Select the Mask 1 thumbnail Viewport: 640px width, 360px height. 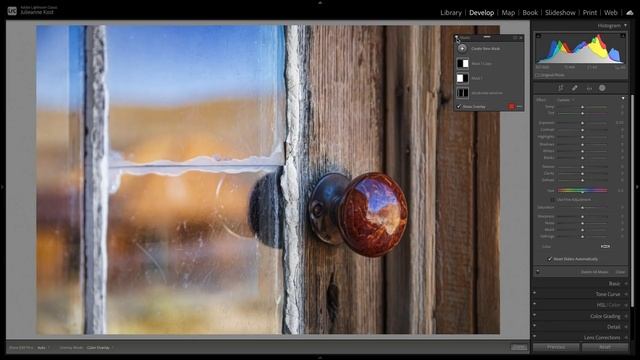pos(462,78)
